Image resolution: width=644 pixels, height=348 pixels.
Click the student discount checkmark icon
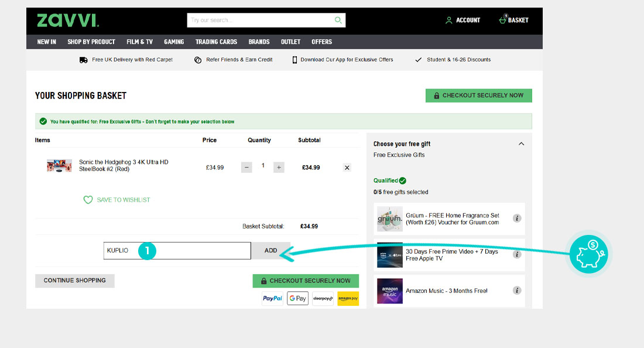pos(418,60)
